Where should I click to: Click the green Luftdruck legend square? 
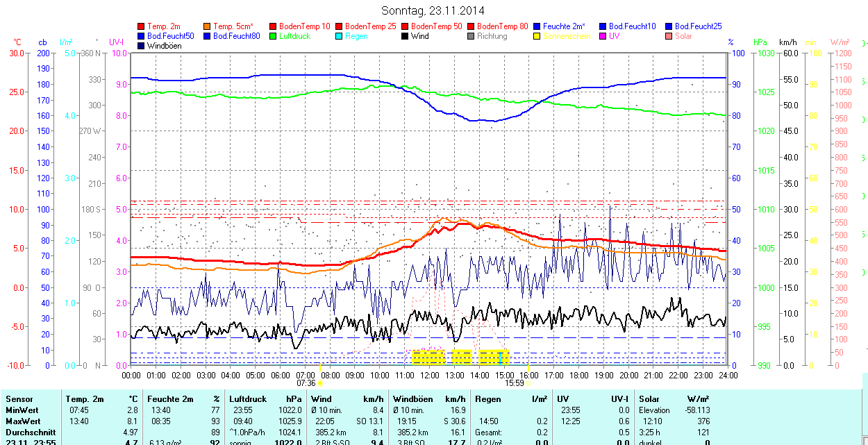pyautogui.click(x=274, y=36)
